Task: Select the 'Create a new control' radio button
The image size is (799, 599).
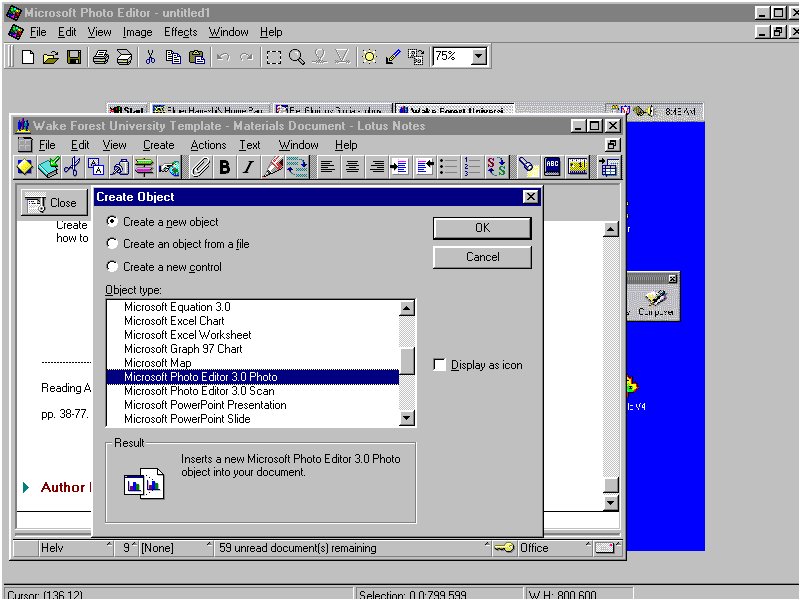Action: [x=112, y=266]
